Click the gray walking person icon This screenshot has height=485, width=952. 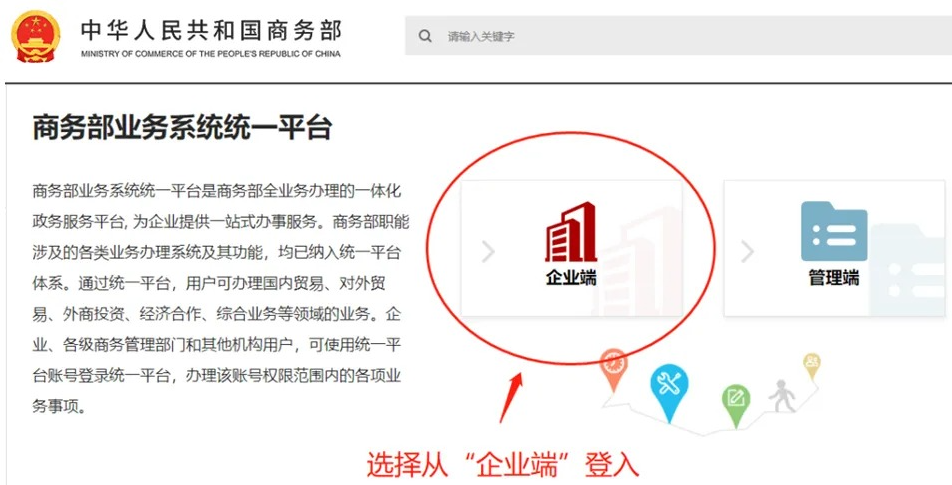click(x=782, y=396)
